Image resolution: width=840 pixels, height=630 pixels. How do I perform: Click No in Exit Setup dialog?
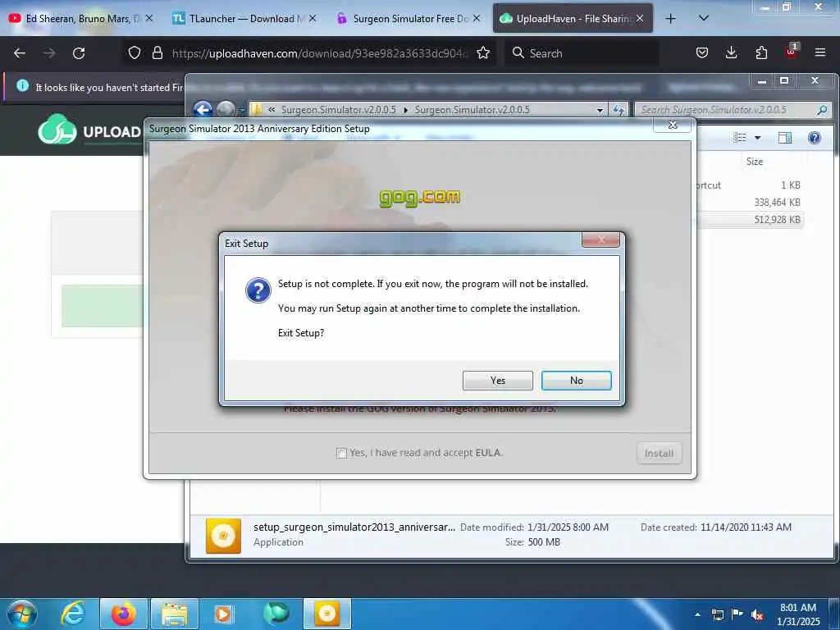[576, 381]
